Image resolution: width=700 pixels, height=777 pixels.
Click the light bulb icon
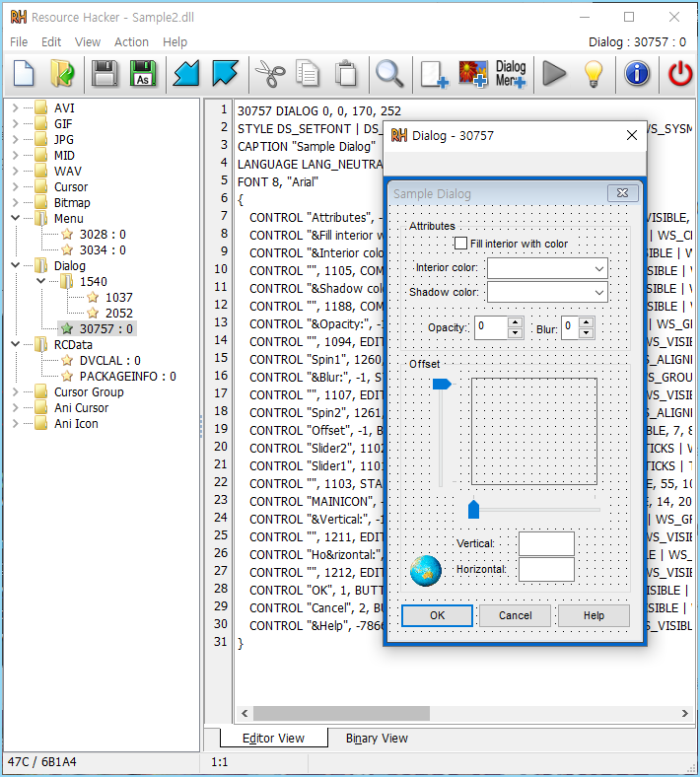[x=593, y=74]
